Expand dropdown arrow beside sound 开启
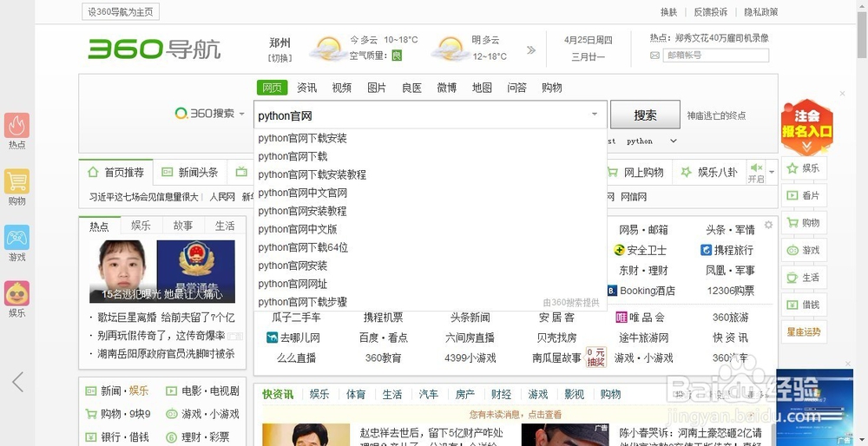 [x=772, y=172]
